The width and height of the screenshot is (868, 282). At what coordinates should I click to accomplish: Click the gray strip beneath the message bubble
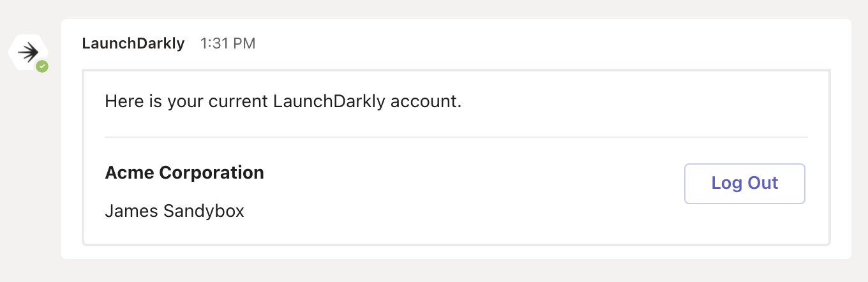[x=447, y=271]
